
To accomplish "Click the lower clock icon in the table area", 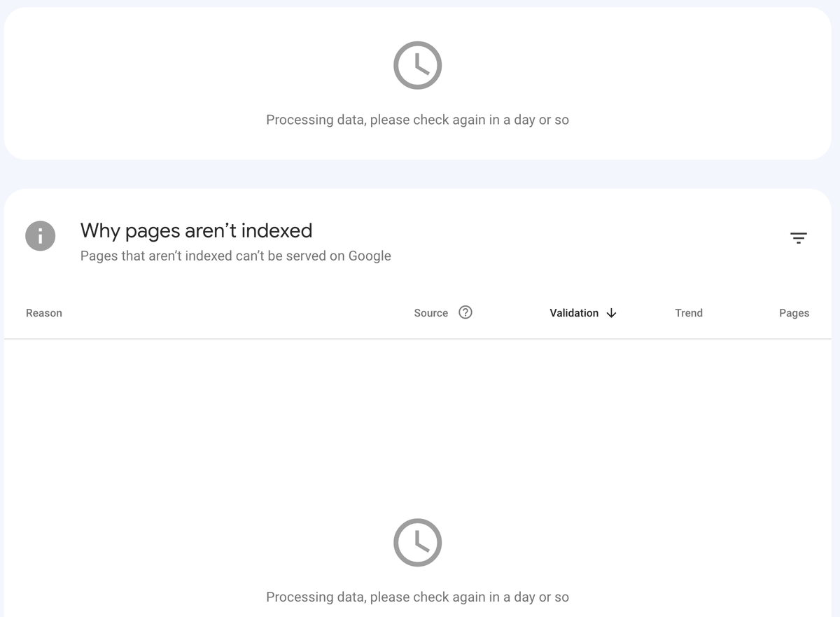I will (418, 542).
